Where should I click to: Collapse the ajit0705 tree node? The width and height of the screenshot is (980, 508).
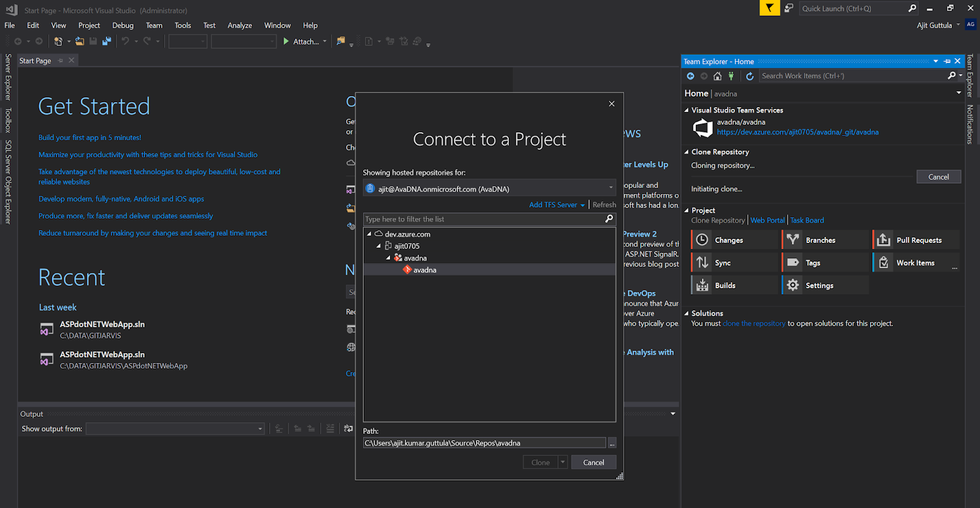(379, 246)
